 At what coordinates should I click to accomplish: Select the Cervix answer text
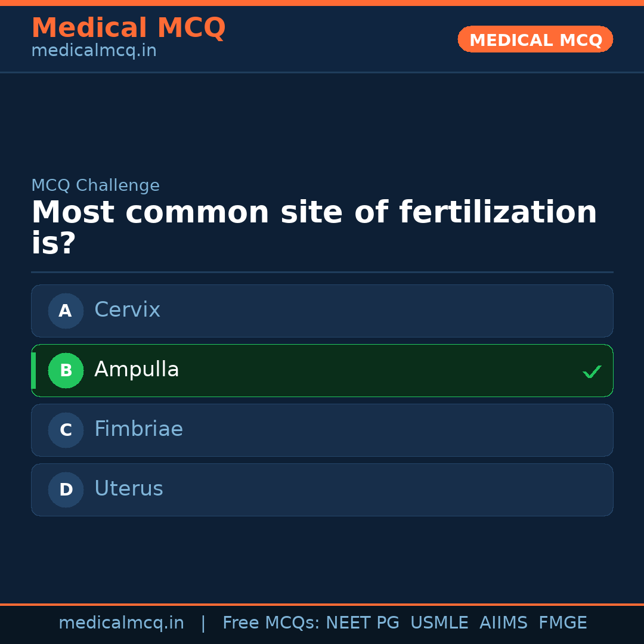pos(127,310)
